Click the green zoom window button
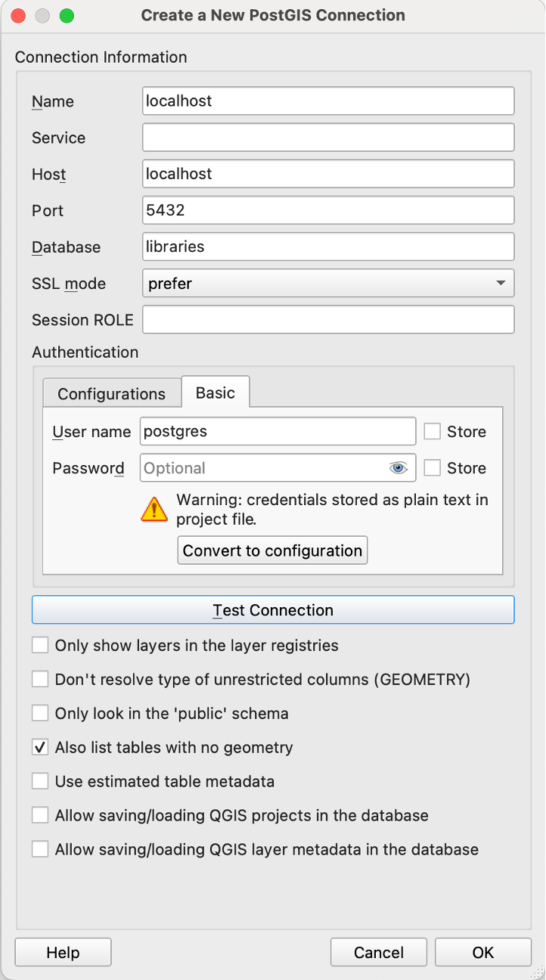546x980 pixels. point(67,15)
